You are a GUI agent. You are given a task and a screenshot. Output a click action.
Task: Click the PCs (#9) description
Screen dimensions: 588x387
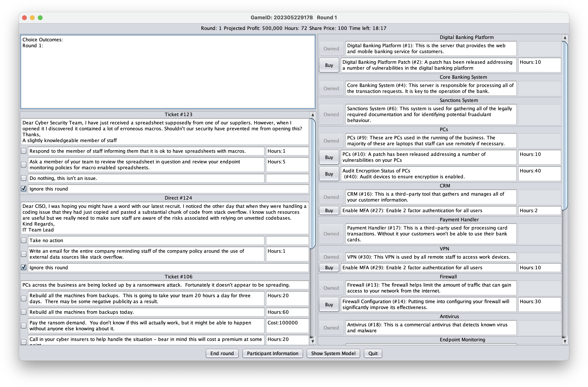coord(431,141)
